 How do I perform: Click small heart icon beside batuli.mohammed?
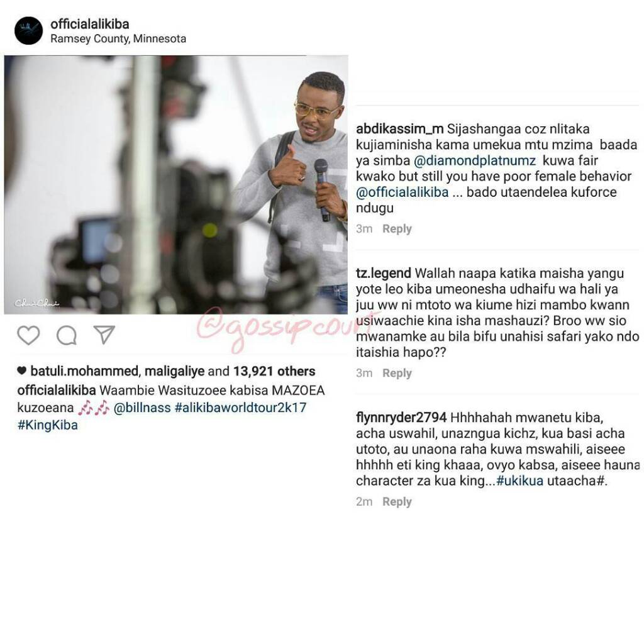tap(22, 370)
